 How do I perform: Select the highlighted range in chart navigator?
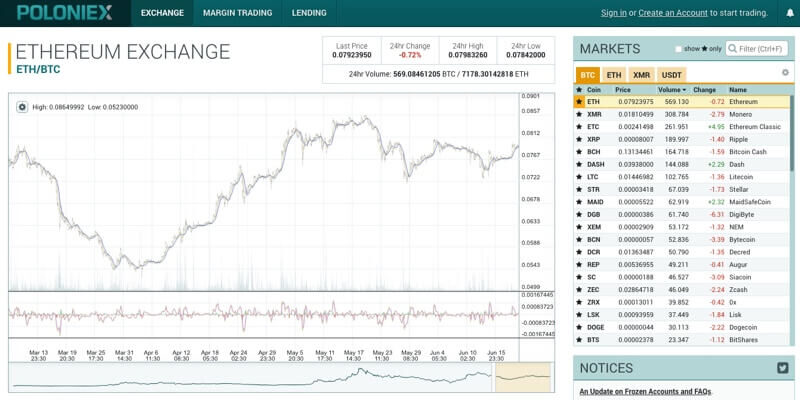pos(523,377)
